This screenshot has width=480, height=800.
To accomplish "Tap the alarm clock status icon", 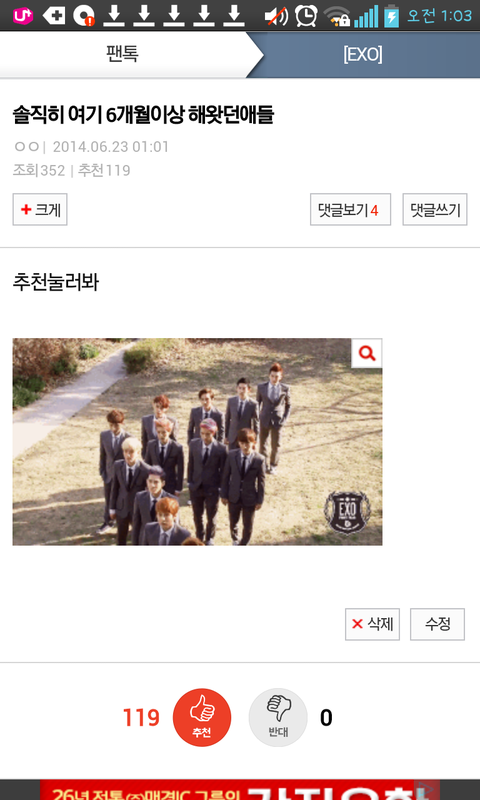I will pos(306,15).
